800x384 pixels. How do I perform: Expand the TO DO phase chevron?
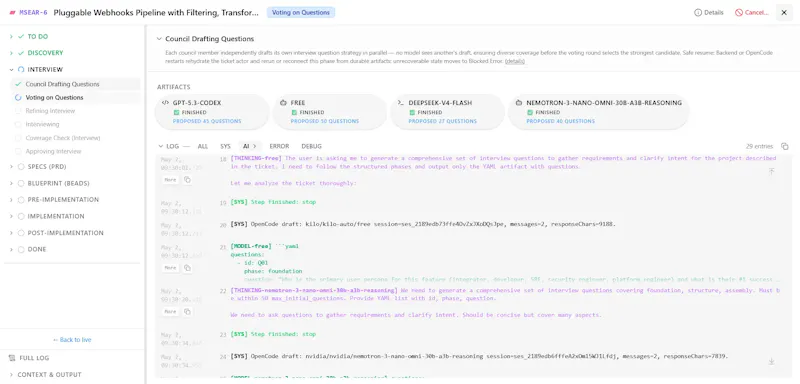11,37
